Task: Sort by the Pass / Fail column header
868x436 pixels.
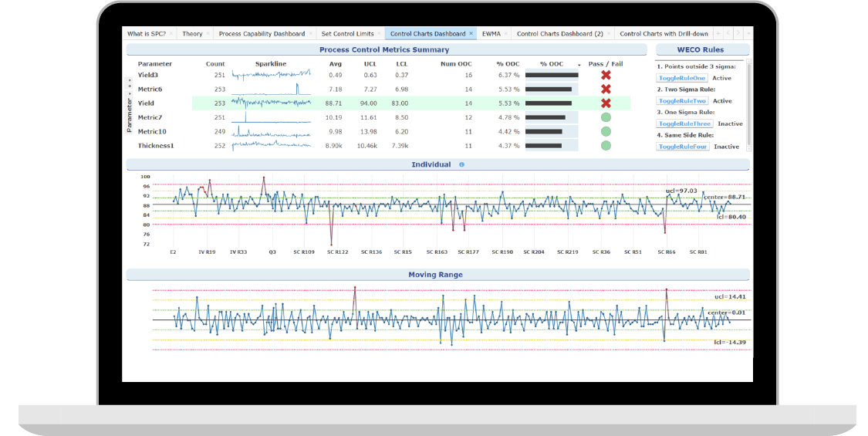Action: click(x=606, y=64)
